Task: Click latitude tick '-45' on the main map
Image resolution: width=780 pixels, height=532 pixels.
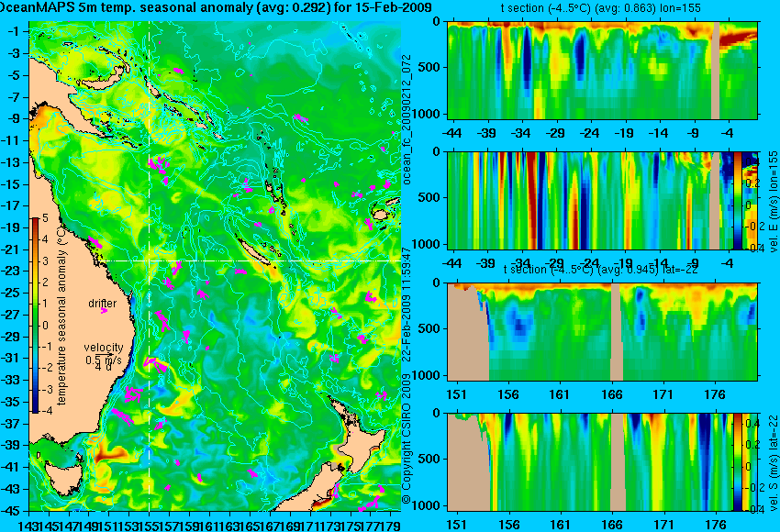Action: click(x=11, y=511)
